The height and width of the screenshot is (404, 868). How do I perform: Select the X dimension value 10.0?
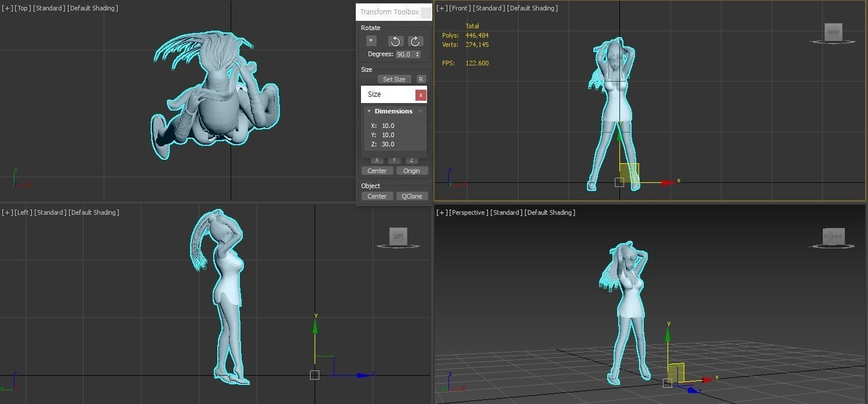[388, 126]
